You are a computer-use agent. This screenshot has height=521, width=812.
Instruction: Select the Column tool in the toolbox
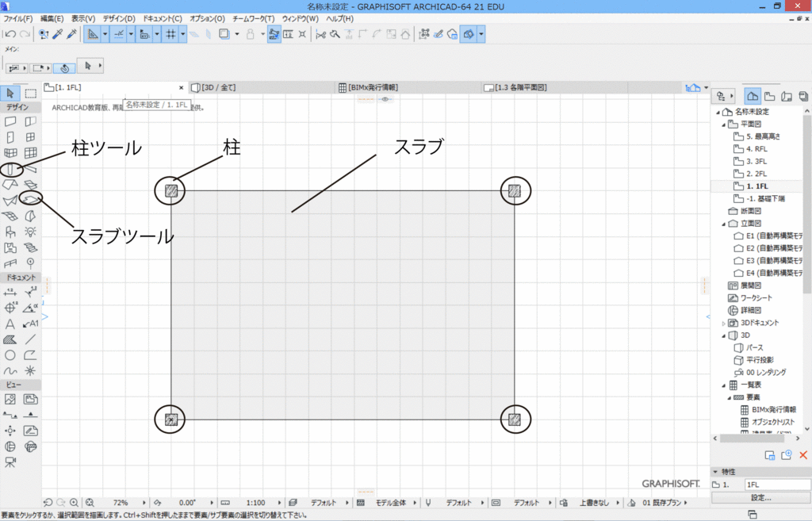click(x=10, y=169)
